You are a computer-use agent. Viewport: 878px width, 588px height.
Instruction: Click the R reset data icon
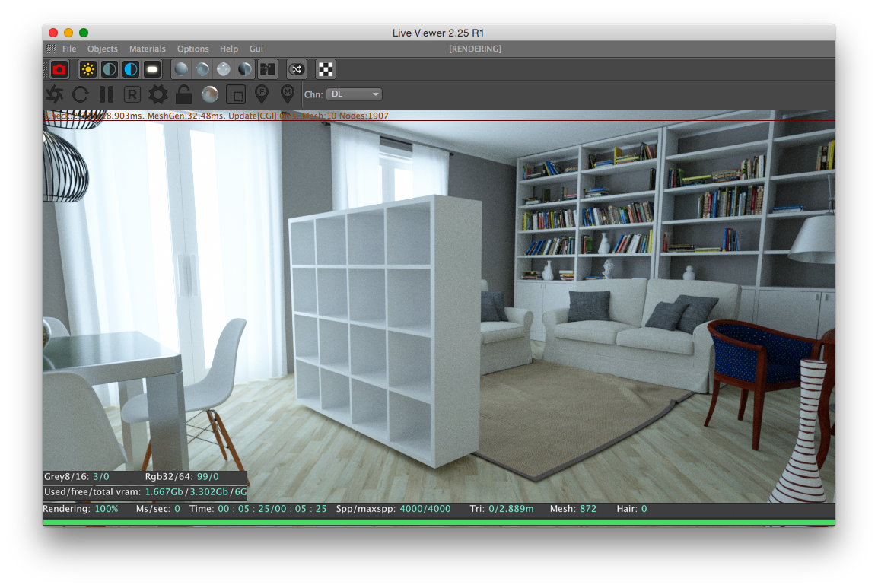coord(132,94)
